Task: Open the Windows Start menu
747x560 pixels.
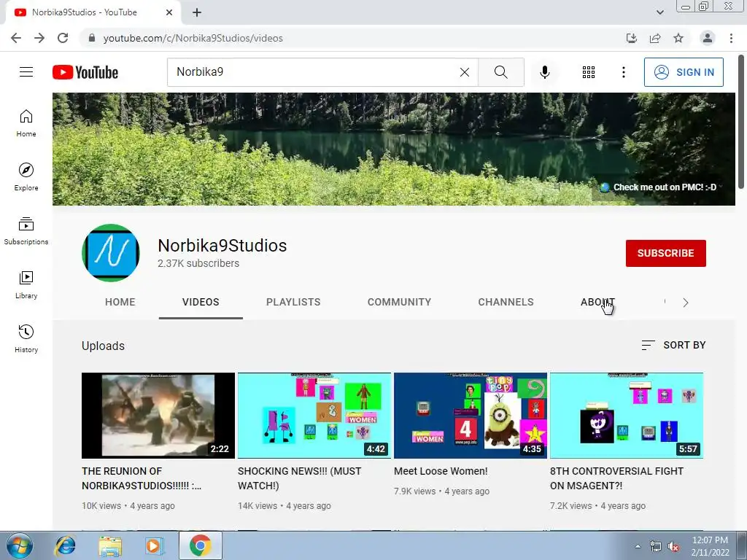Action: point(19,545)
